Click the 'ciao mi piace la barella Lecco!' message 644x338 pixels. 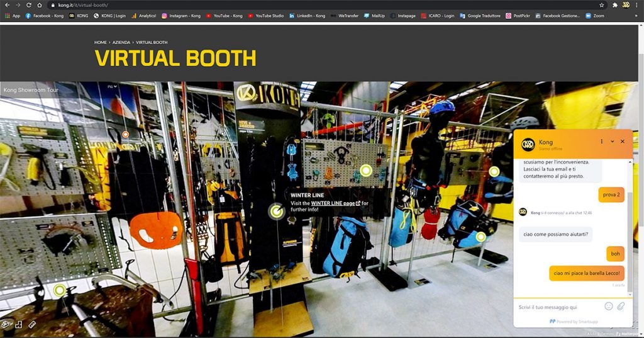point(587,273)
